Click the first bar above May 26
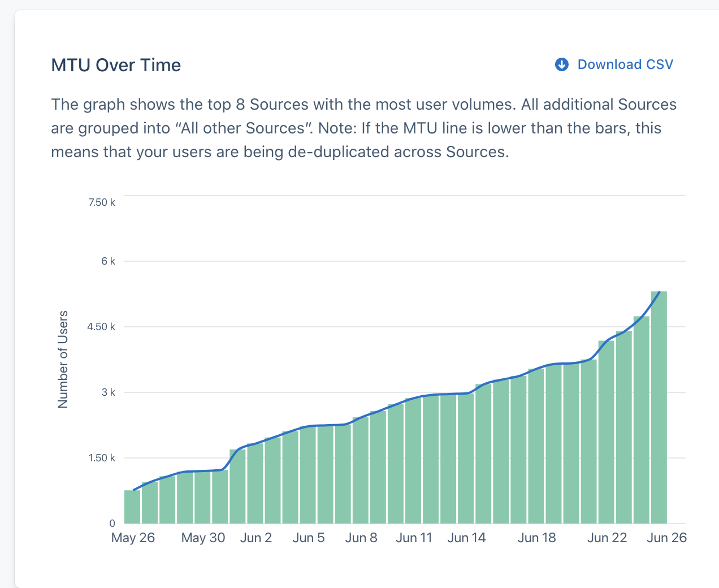 [132, 507]
